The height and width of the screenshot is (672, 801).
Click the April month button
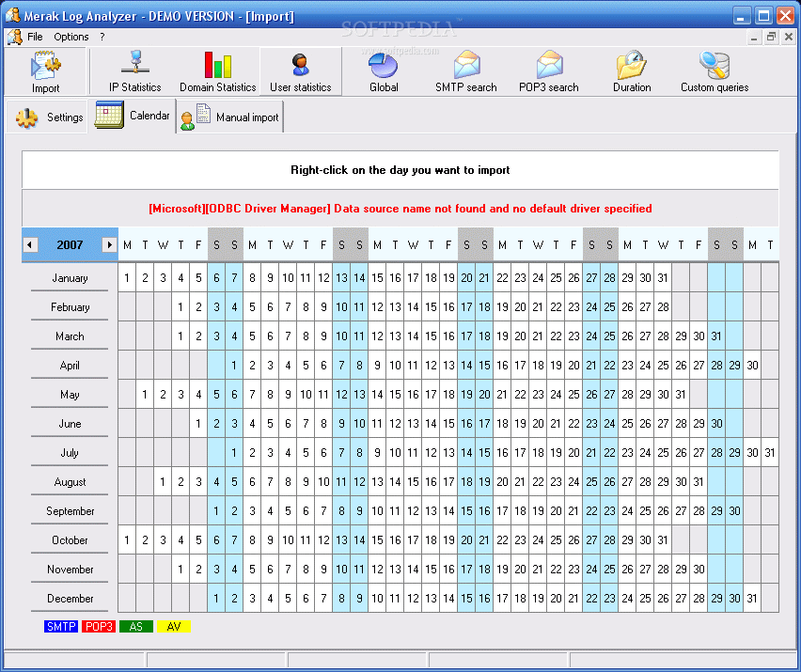[70, 366]
